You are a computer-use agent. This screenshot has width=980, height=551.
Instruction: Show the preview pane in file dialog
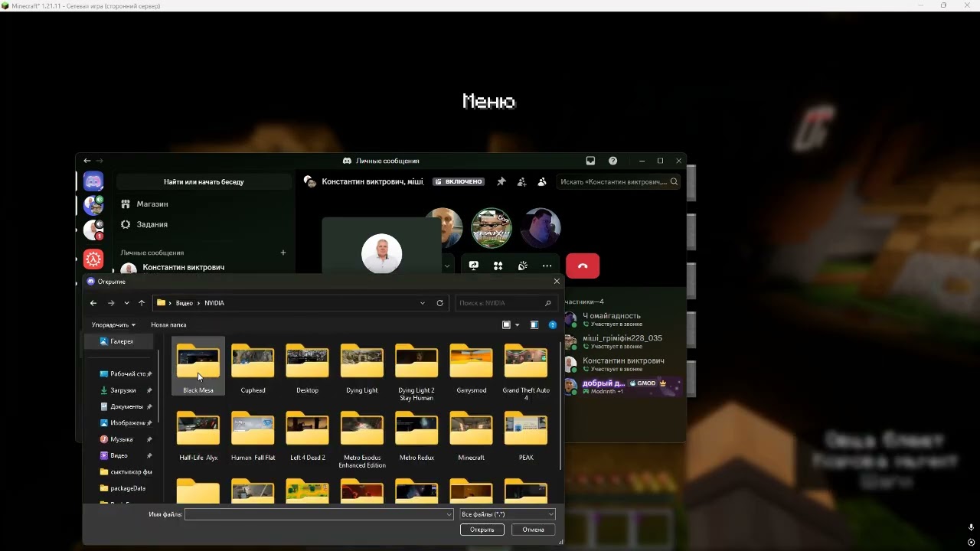[534, 325]
